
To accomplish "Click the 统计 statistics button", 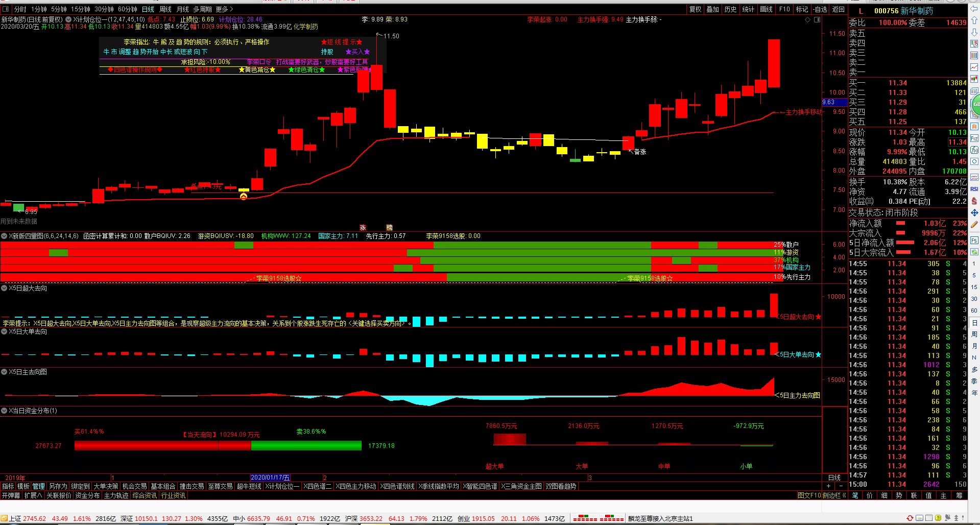I will click(x=748, y=9).
